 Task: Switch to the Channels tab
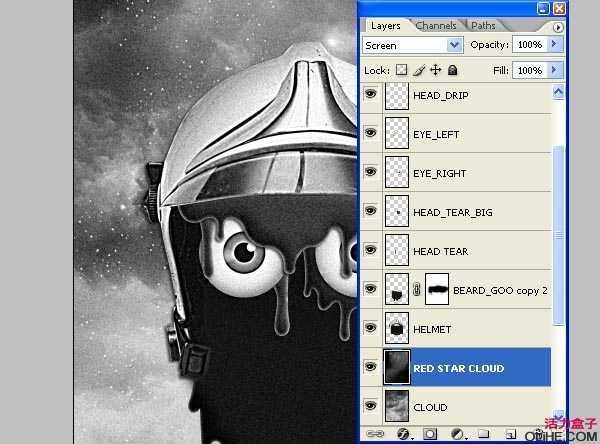(436, 25)
